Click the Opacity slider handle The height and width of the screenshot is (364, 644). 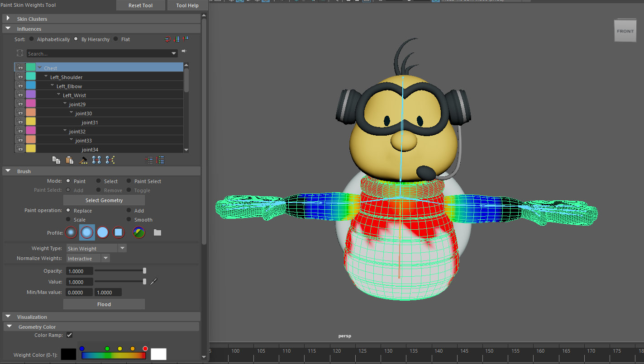click(x=144, y=271)
